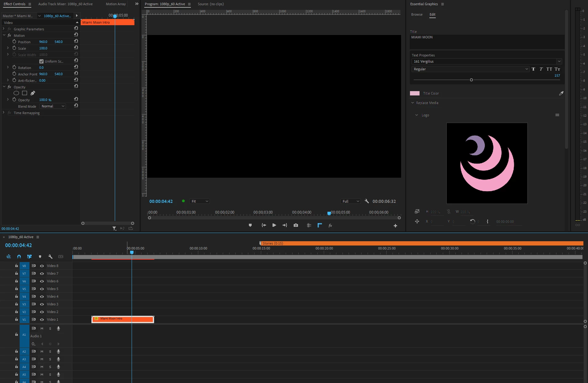Viewport: 588px width, 383px height.
Task: Click the timeline timecode 00:00:04:42
Action: (x=18, y=245)
